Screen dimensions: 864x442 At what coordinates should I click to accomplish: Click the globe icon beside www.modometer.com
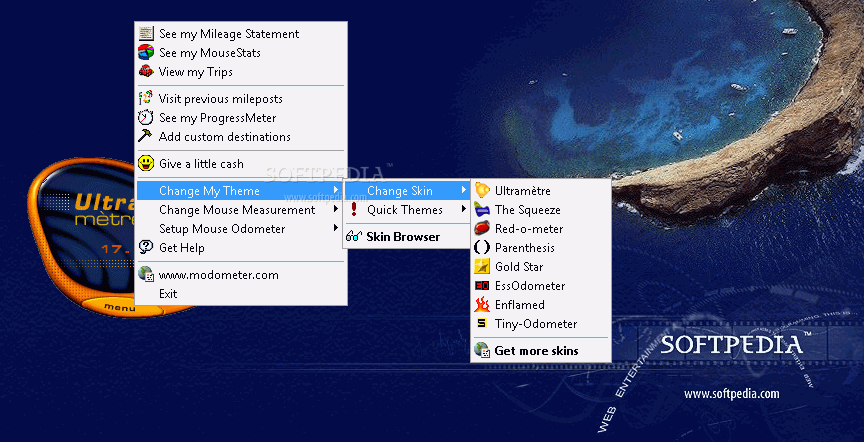pos(146,274)
